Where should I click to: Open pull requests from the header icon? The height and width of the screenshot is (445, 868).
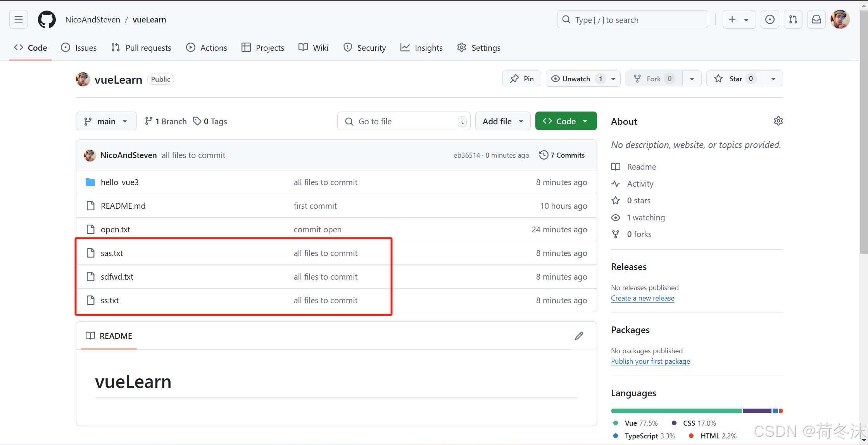(x=793, y=19)
